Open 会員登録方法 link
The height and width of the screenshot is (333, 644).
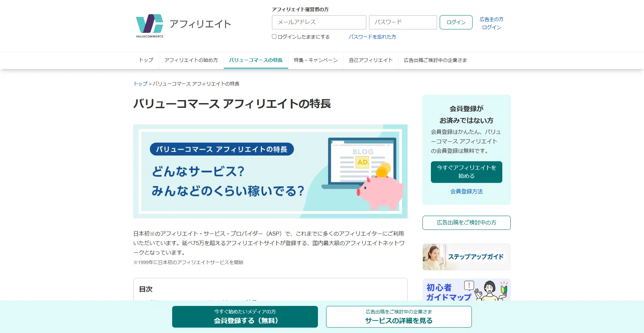coord(466,191)
